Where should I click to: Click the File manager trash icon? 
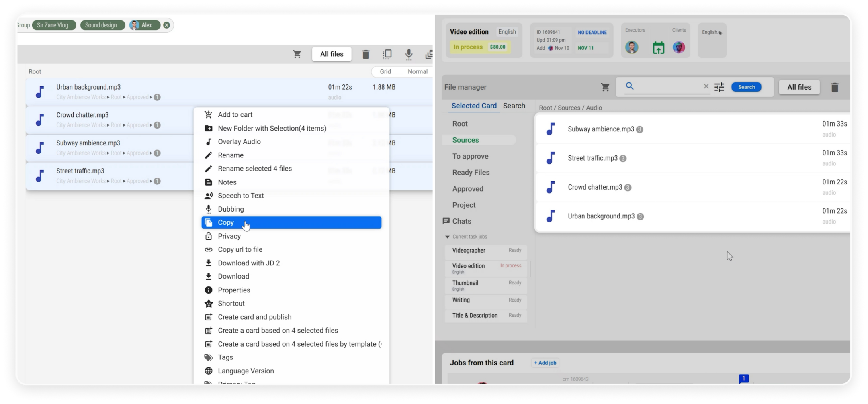tap(835, 87)
